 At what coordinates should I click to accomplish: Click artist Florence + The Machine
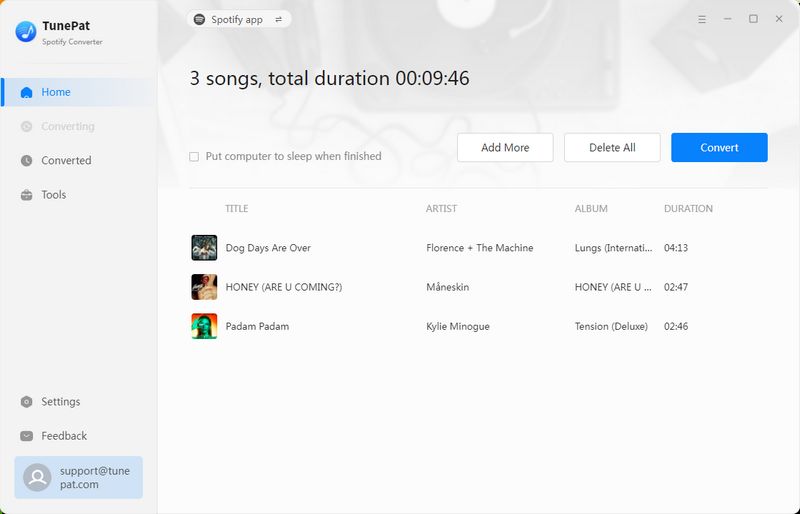tap(480, 248)
